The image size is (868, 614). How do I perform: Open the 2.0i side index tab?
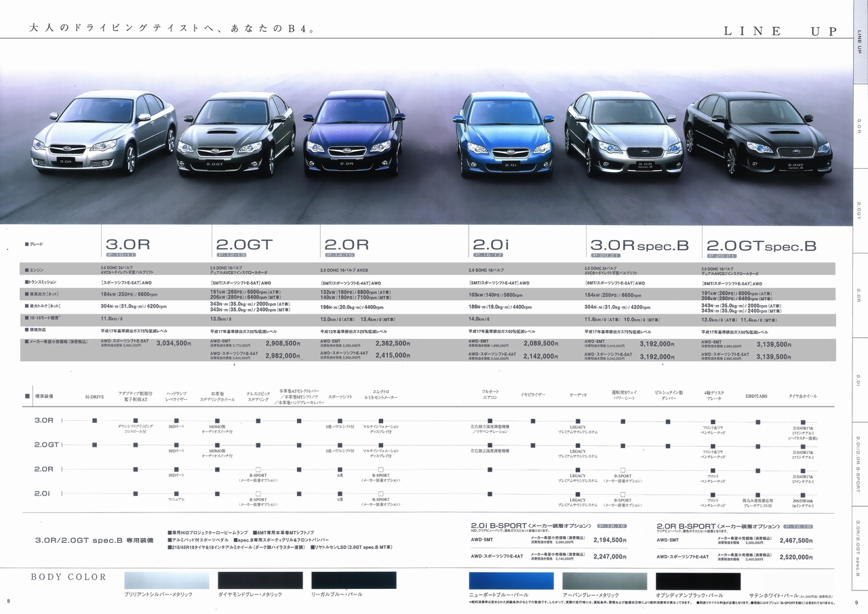coord(859,380)
